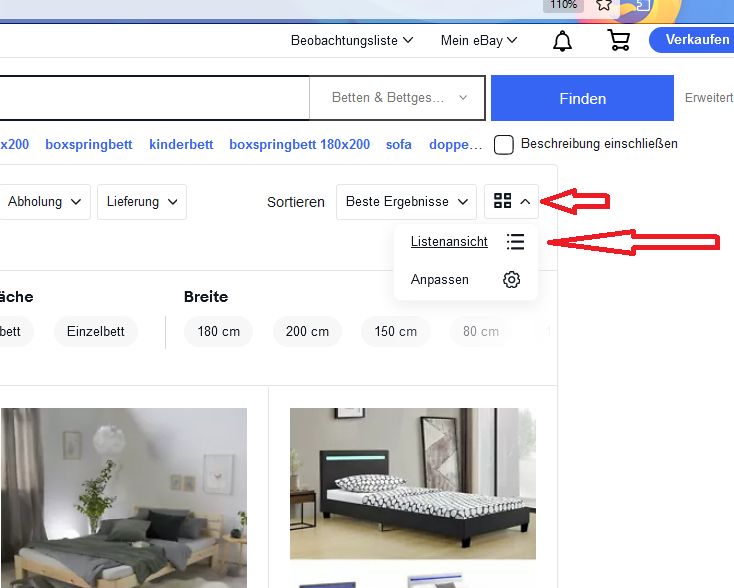Viewport: 734px width, 588px height.
Task: Click the search text input field
Action: point(150,98)
